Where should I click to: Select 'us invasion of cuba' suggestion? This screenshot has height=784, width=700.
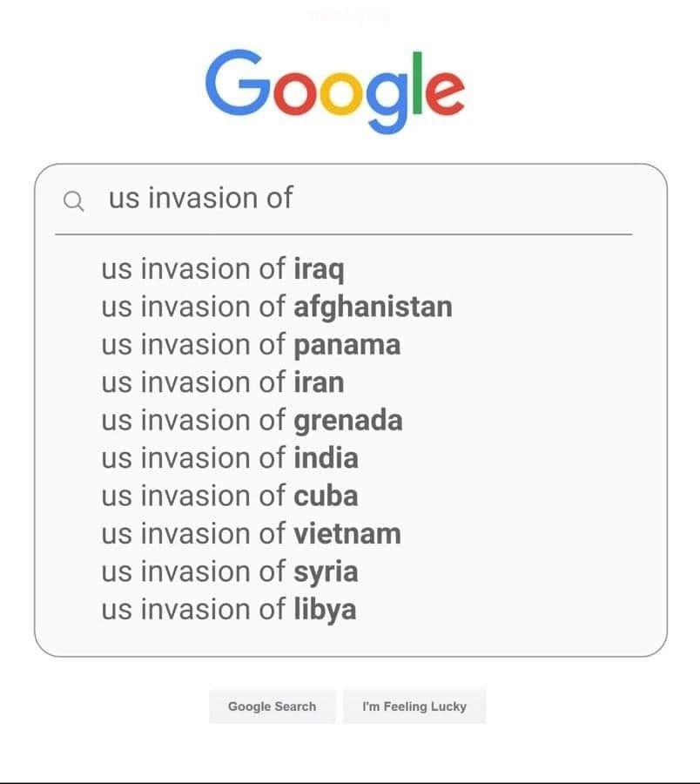230,496
